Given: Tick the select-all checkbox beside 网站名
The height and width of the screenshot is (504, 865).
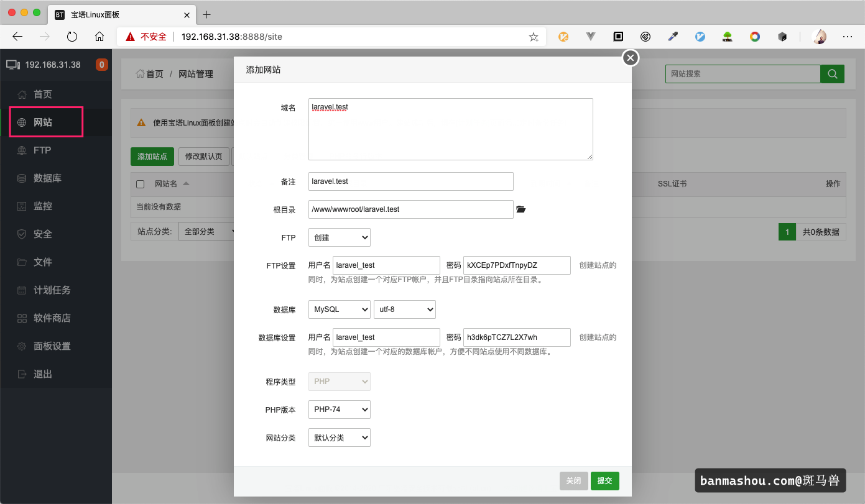Looking at the screenshot, I should [141, 184].
